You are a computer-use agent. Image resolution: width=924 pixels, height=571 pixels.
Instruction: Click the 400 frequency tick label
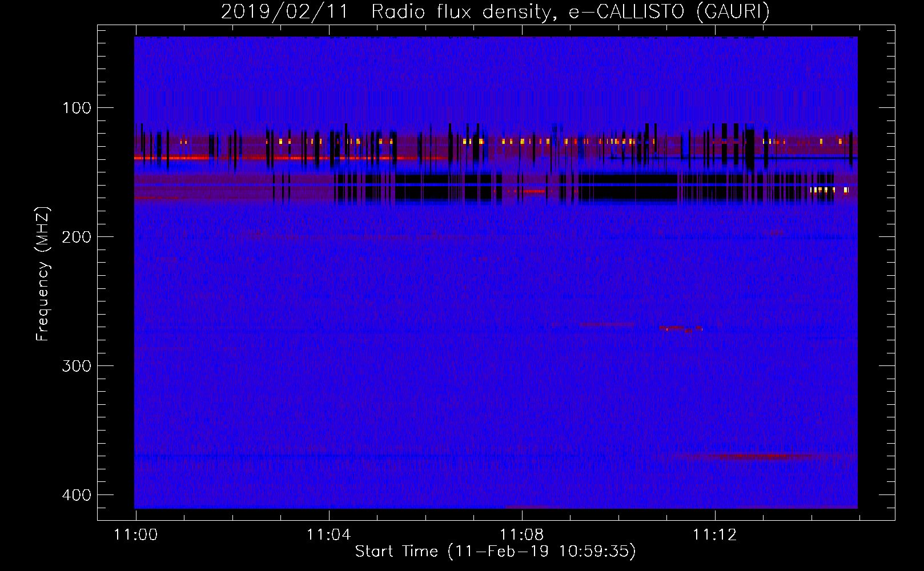pos(77,495)
